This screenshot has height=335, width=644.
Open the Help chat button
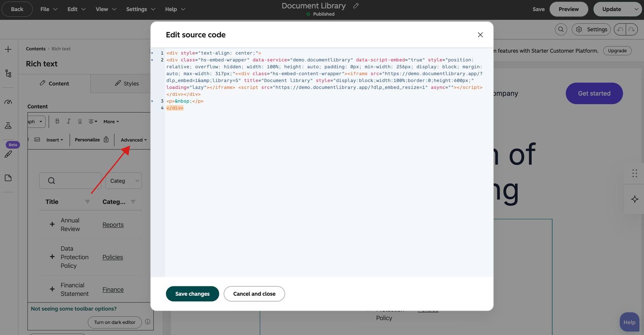[x=629, y=322]
